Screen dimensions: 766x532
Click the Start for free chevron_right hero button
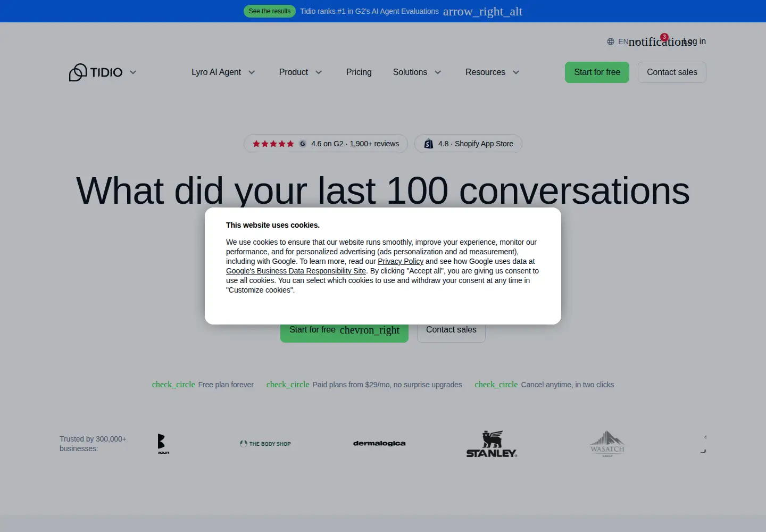coord(344,333)
